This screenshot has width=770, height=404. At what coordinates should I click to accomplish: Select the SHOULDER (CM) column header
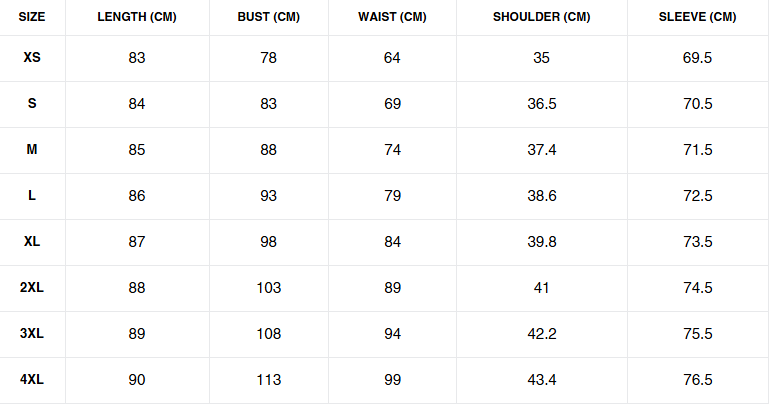coord(541,17)
